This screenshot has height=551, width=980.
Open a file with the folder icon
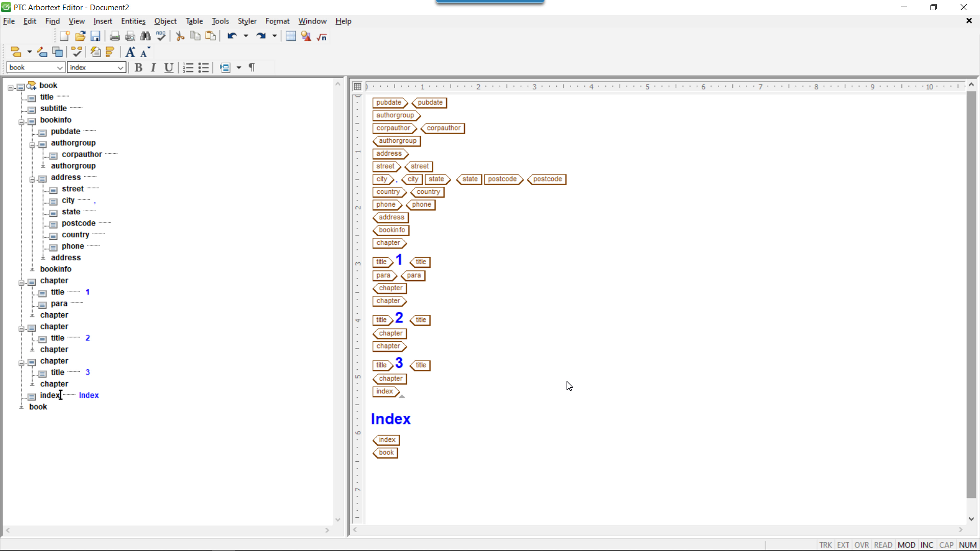80,36
